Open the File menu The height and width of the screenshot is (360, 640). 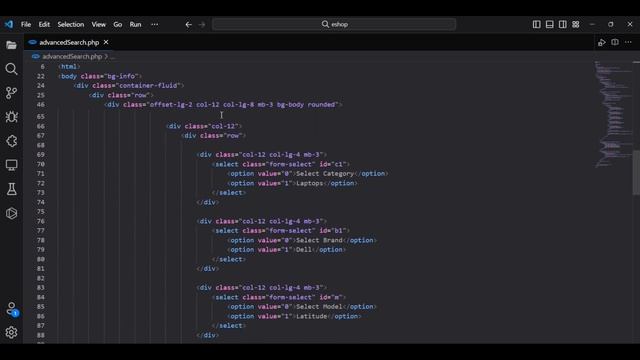point(26,24)
